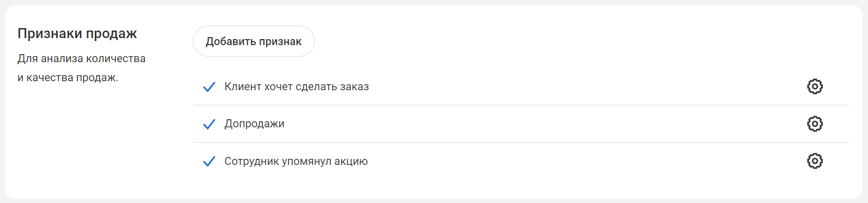
Task: Click the blue checkmark icon beside Допродажи
Action: [x=209, y=124]
